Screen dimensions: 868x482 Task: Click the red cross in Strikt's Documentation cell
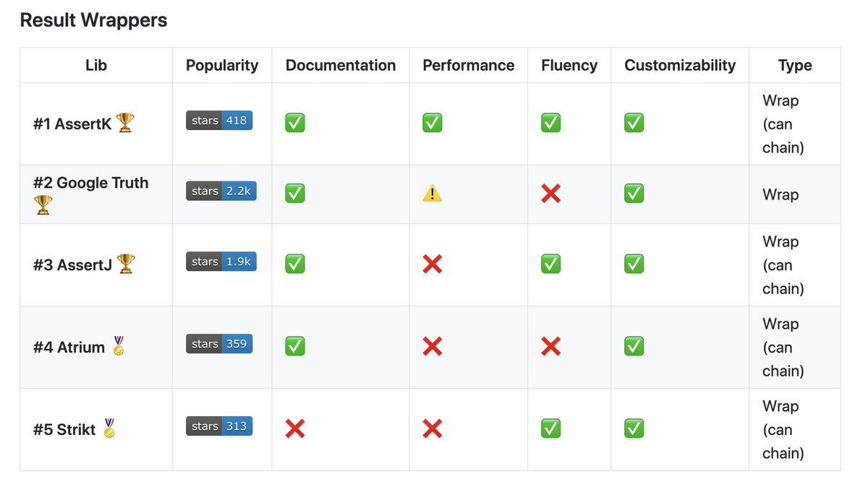(x=295, y=429)
